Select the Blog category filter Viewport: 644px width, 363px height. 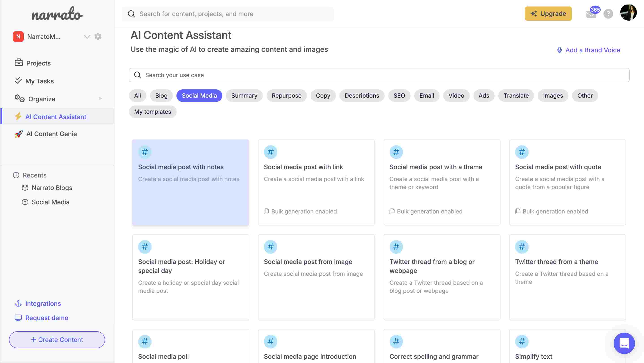pyautogui.click(x=161, y=95)
